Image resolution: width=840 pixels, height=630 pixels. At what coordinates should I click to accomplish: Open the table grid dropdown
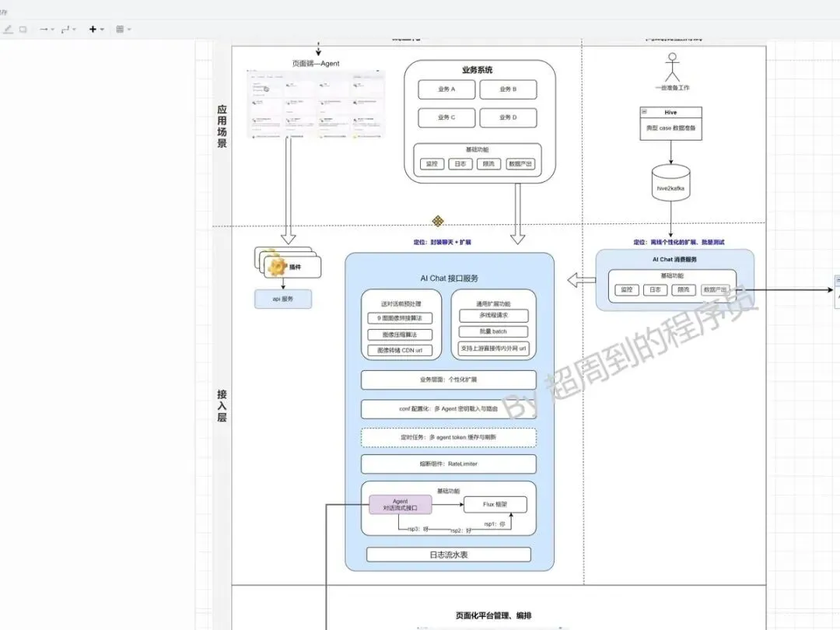(123, 29)
